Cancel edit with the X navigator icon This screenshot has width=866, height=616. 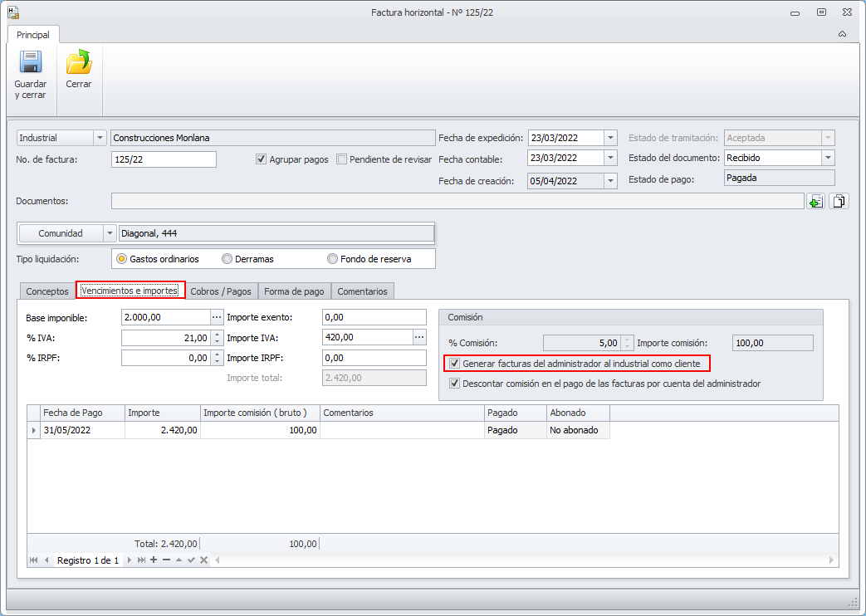(x=203, y=560)
